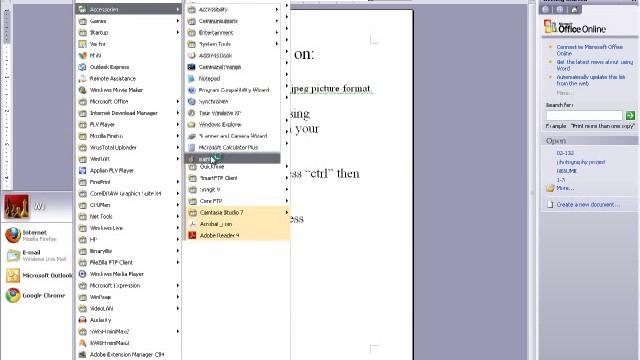Open the VirusTotal Uploader folder
Screen dimensions: 640x360
[128, 147]
